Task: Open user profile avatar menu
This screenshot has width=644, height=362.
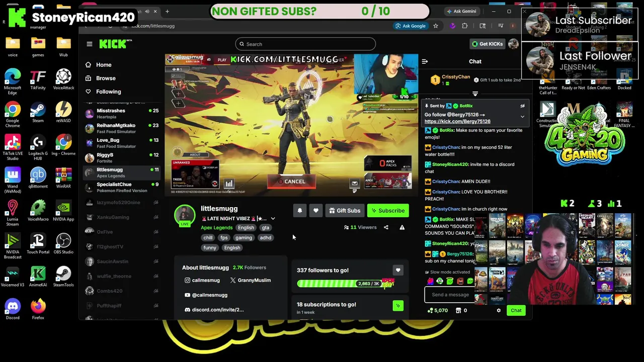Action: 513,44
